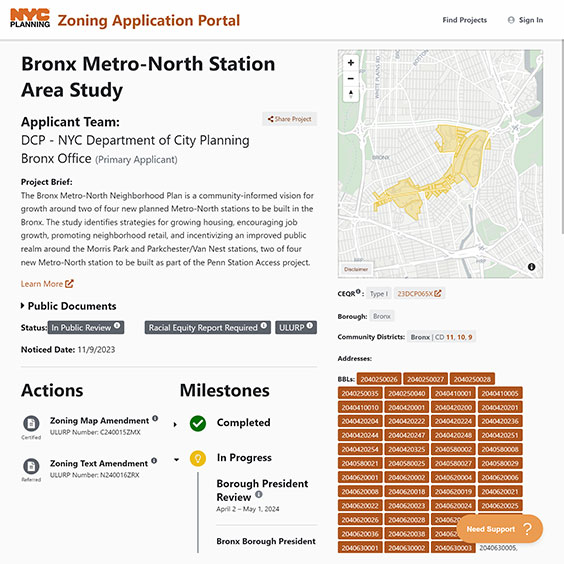Click the yellow In Progress lightbulb icon

(198, 459)
